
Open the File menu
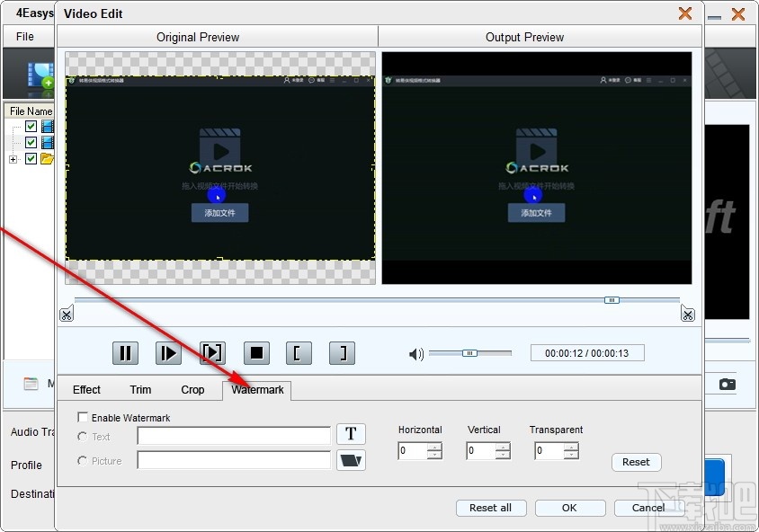[x=23, y=36]
